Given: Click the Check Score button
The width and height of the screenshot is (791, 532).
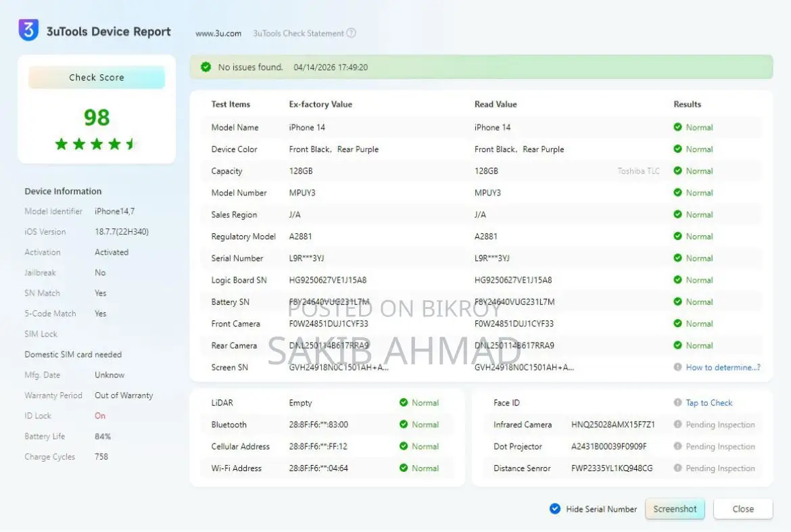Looking at the screenshot, I should [97, 77].
